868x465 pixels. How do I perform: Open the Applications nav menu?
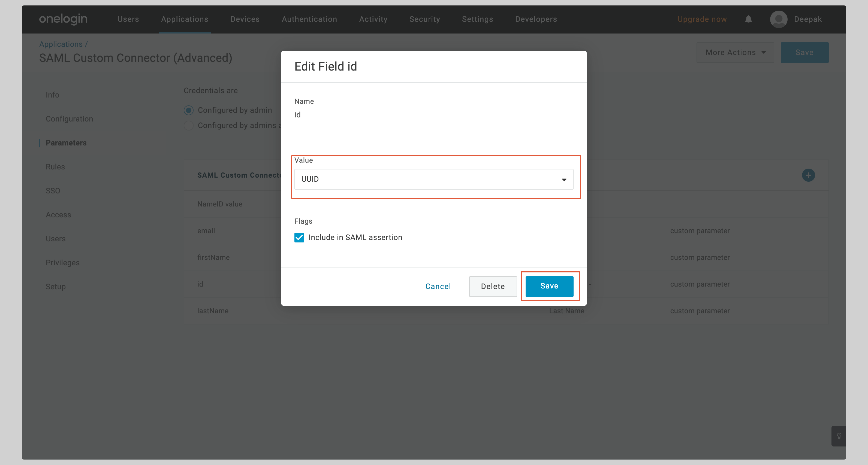tap(185, 19)
